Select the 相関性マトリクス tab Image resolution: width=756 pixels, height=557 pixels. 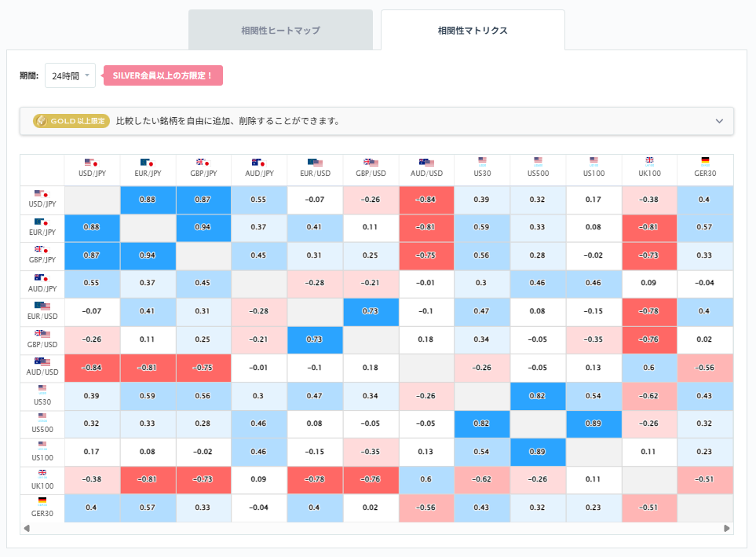point(472,29)
